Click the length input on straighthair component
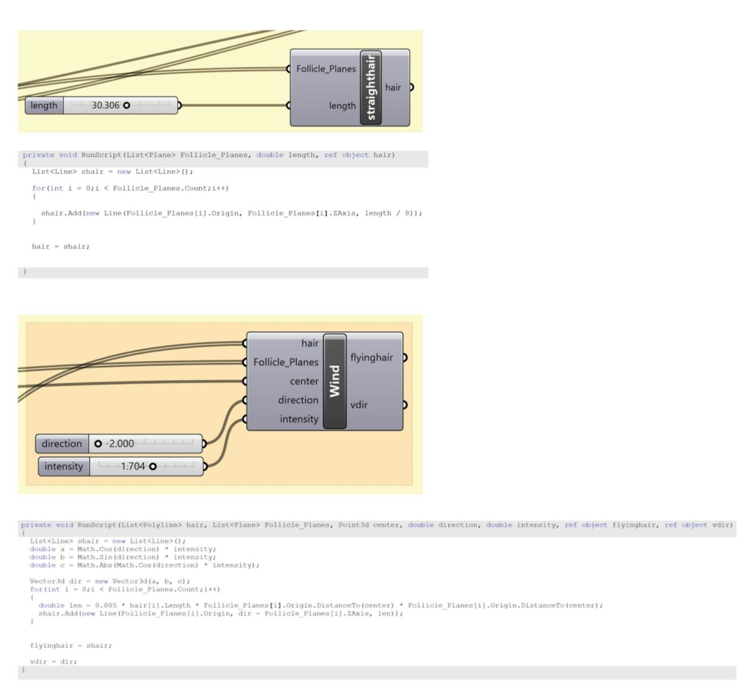The height and width of the screenshot is (700, 751). (x=342, y=106)
